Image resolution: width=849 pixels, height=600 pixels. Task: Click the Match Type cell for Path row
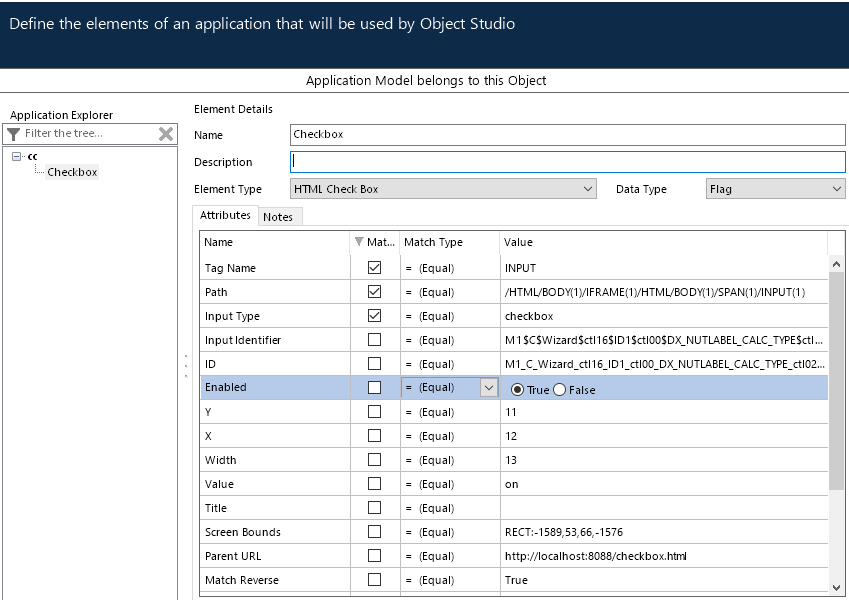click(449, 292)
